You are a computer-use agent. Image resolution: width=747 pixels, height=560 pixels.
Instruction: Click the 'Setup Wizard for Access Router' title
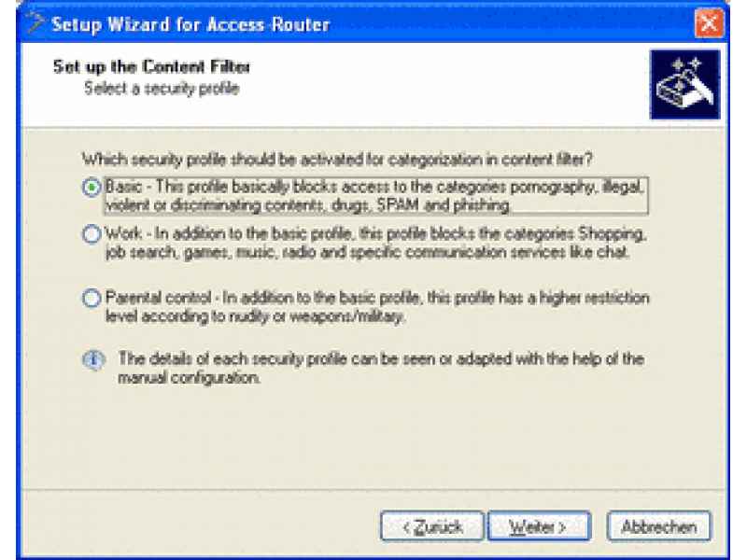pyautogui.click(x=190, y=24)
